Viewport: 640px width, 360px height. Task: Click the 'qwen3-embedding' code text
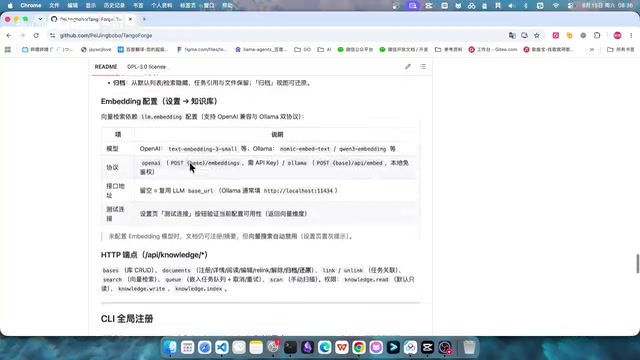[x=362, y=149]
